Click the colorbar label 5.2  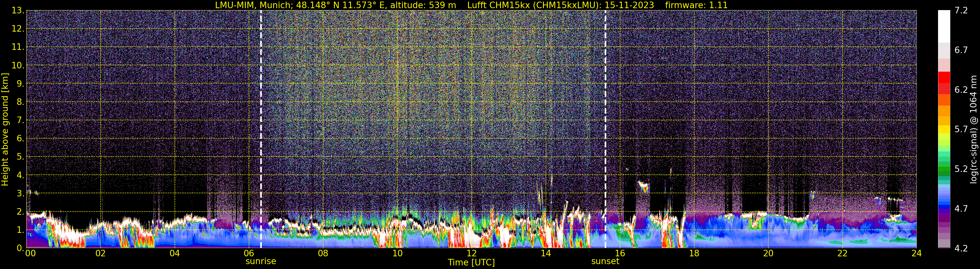point(961,169)
